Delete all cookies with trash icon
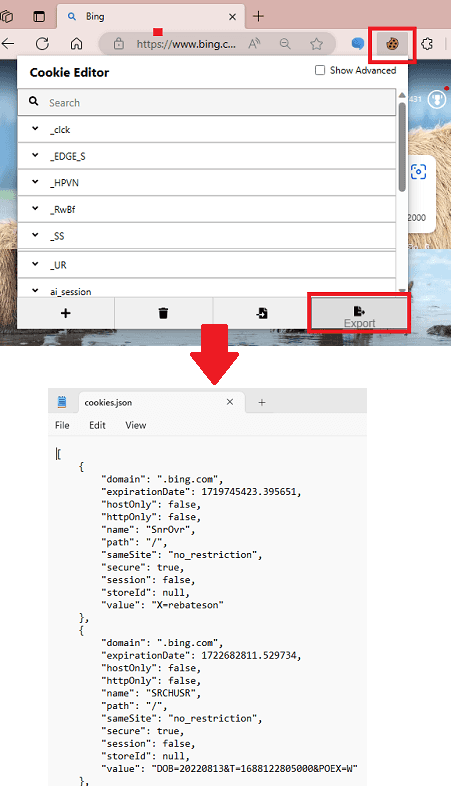 (x=163, y=313)
